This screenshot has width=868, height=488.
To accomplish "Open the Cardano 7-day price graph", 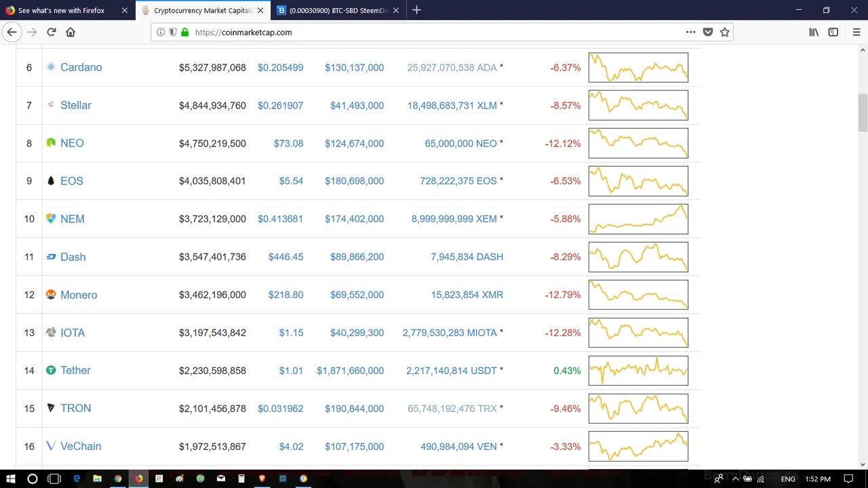I will (x=638, y=67).
